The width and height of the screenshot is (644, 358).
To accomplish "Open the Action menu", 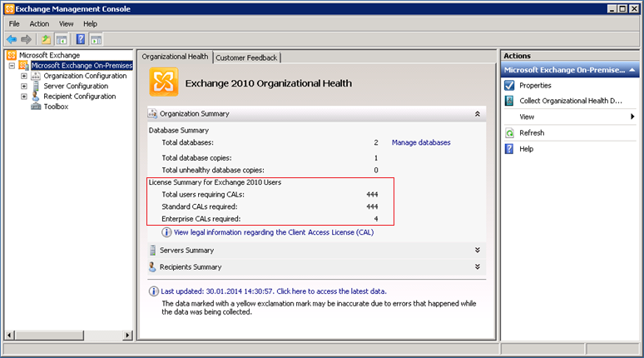I will 39,24.
